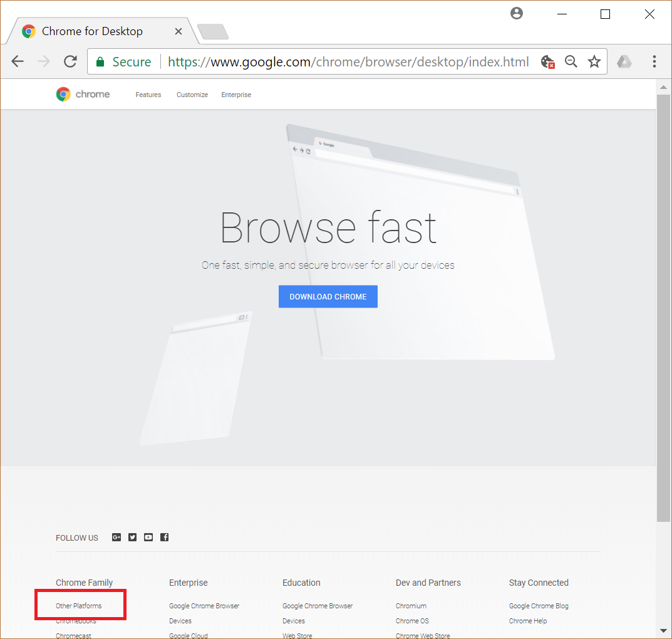The height and width of the screenshot is (639, 672).
Task: Open Google Chrome Browser under Education
Action: click(318, 606)
